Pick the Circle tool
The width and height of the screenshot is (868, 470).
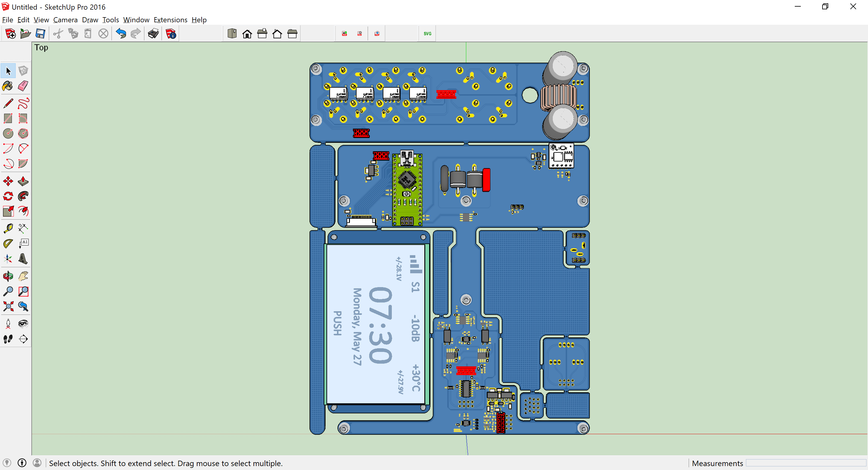[x=8, y=133]
